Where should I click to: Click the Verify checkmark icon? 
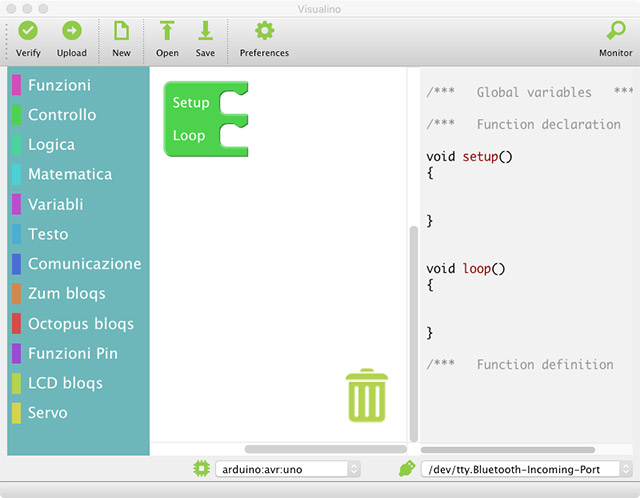[28, 32]
